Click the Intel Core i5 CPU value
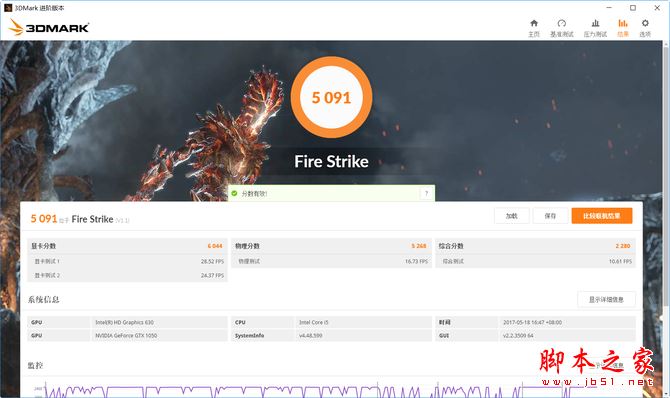Screen dimensions: 670x398 click(x=314, y=322)
